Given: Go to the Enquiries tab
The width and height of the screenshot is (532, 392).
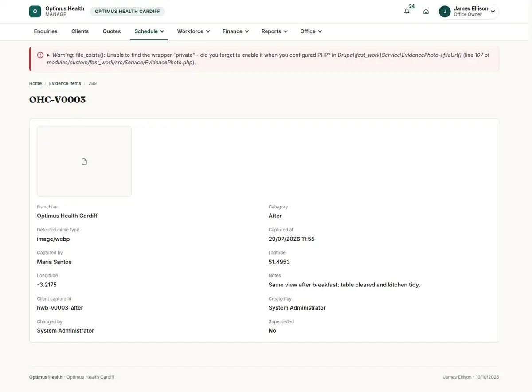Looking at the screenshot, I should click(46, 31).
